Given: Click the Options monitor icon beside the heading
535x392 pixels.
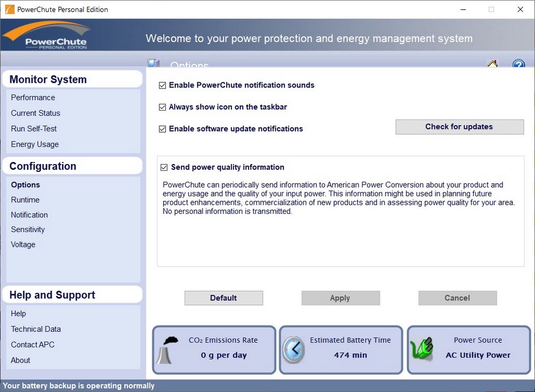Looking at the screenshot, I should pos(154,63).
